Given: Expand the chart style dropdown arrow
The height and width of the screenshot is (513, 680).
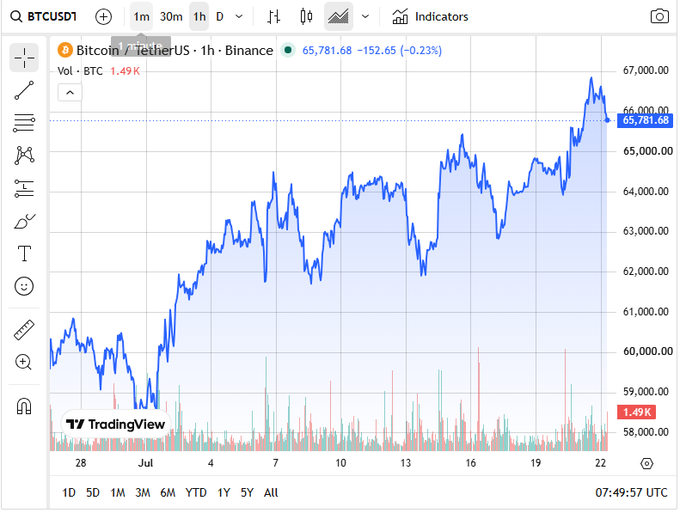Looking at the screenshot, I should [x=365, y=17].
